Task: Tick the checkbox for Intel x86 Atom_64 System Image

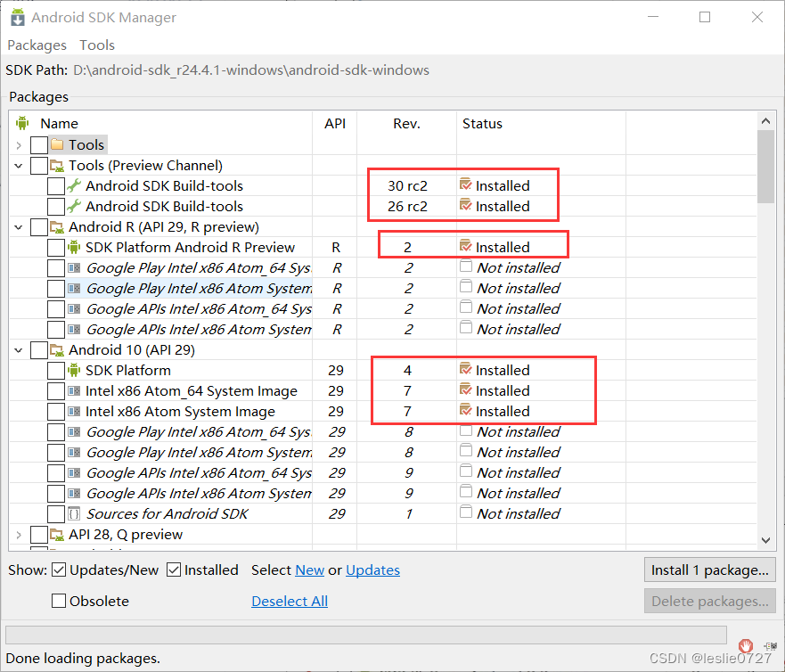Action: click(56, 391)
